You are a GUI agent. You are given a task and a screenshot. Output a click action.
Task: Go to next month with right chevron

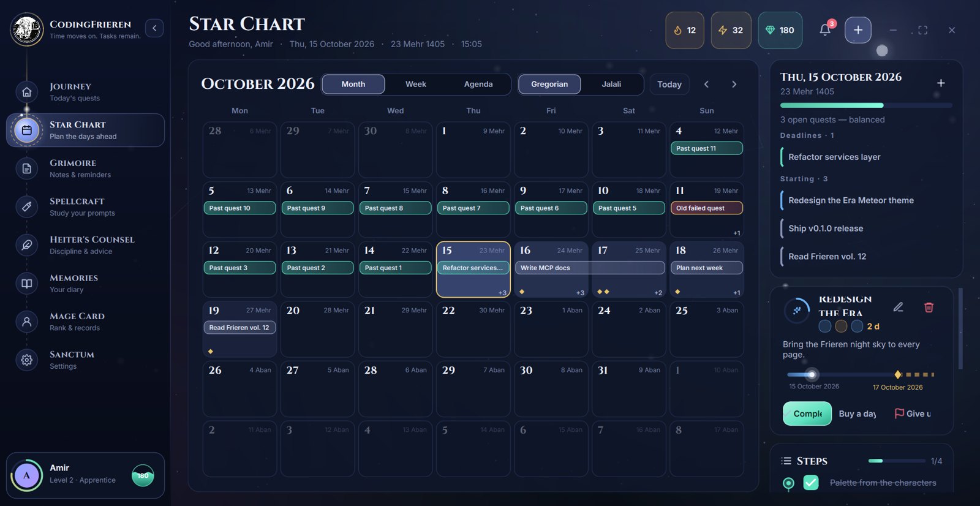point(734,84)
